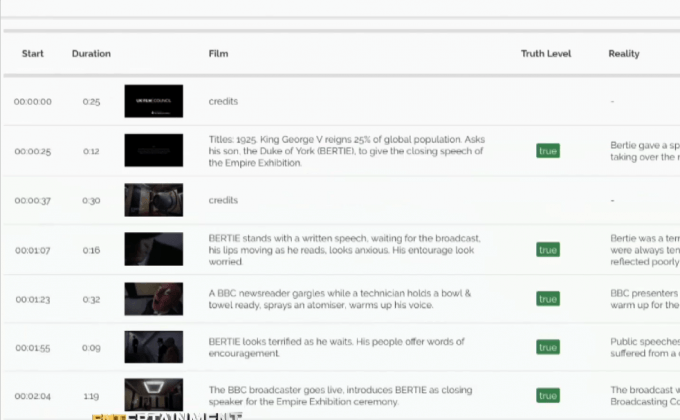
Task: Click the 0:12 duration value
Action: tap(91, 151)
